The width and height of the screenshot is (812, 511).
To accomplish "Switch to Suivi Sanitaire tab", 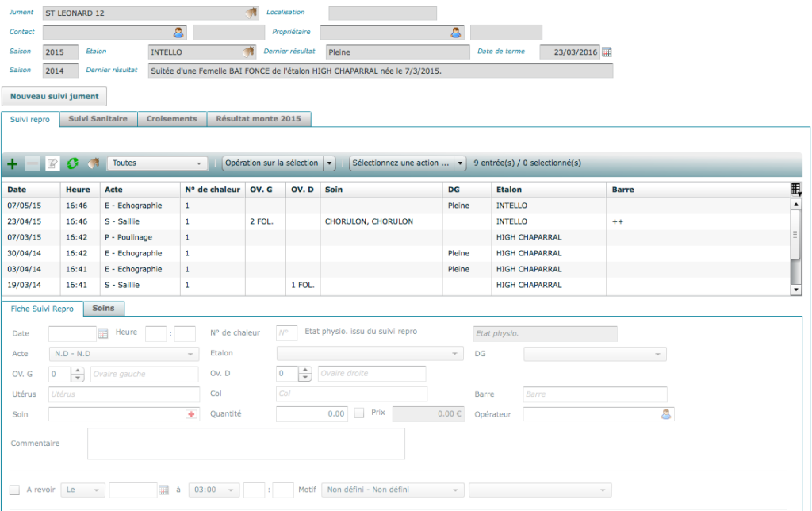I will [x=98, y=119].
